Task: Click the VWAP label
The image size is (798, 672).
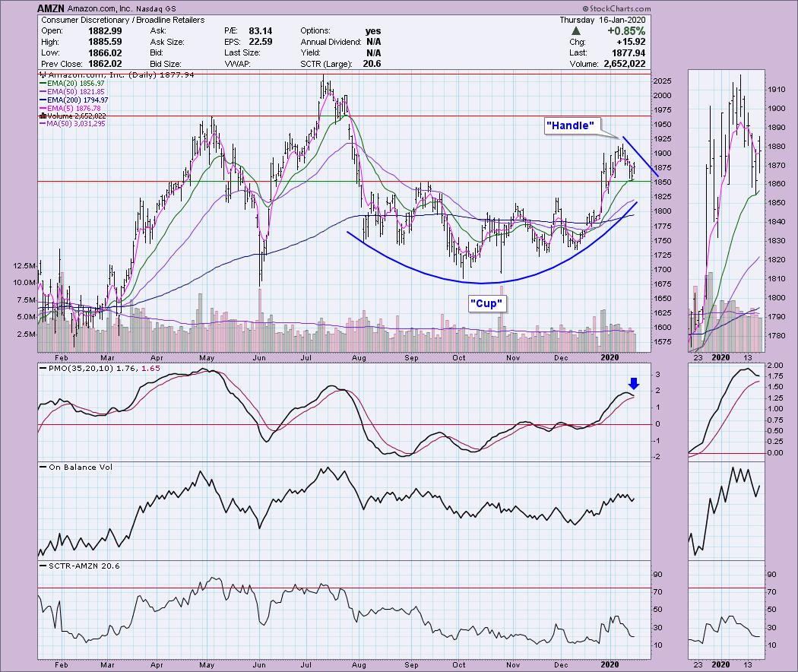Action: (x=236, y=64)
